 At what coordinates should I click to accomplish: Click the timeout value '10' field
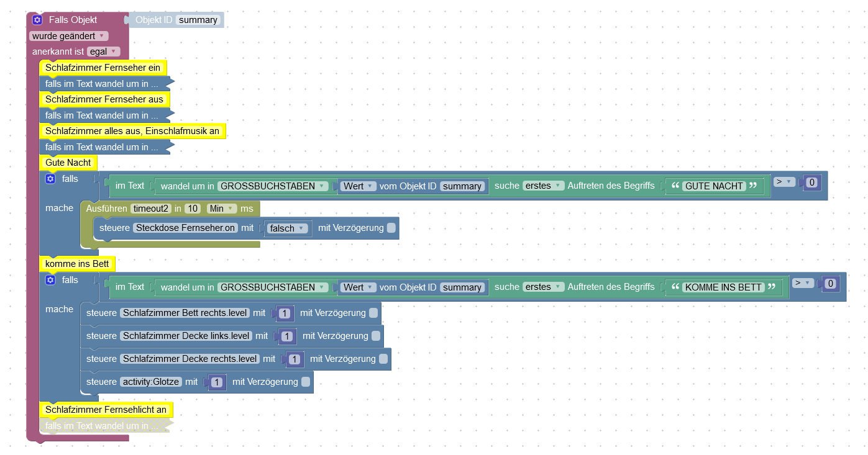[193, 209]
